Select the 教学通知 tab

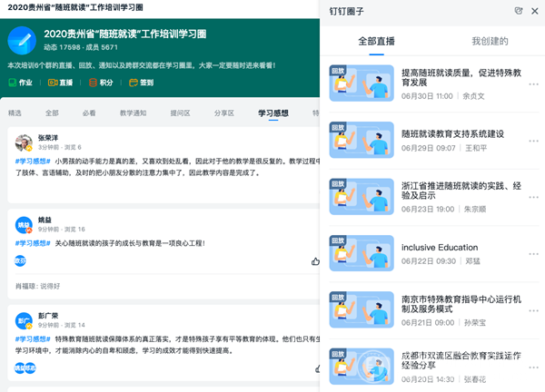[x=133, y=113]
